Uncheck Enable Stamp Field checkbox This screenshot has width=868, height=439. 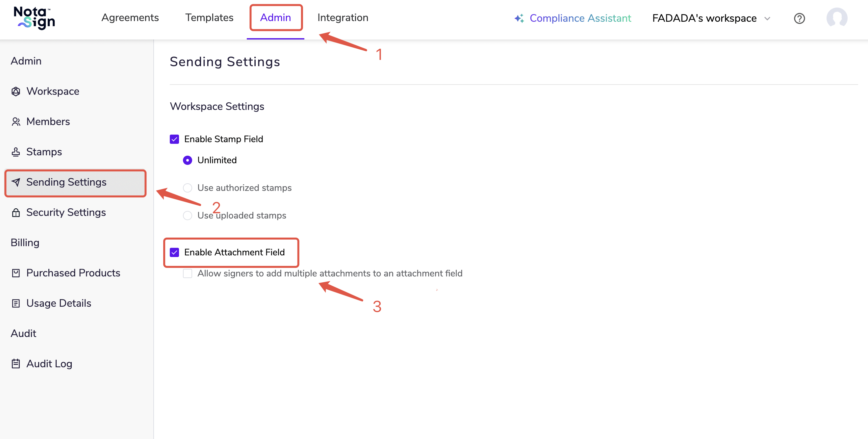(x=174, y=139)
